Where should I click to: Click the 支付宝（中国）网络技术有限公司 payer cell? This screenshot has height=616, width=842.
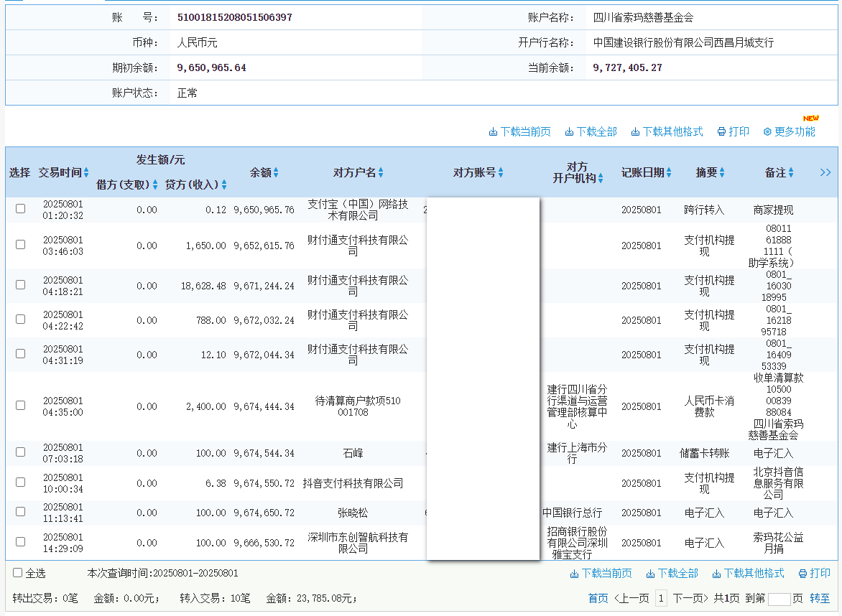pos(358,210)
